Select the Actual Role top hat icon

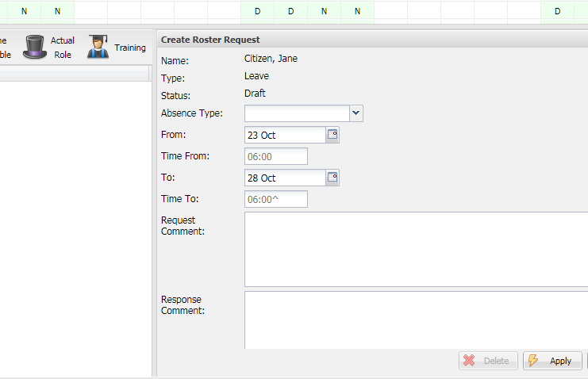point(35,47)
